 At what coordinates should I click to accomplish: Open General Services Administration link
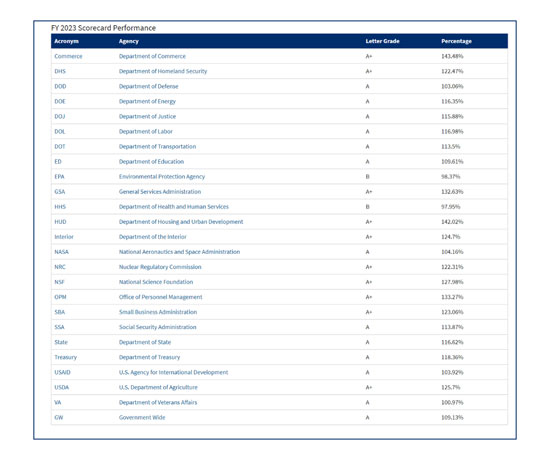(160, 192)
